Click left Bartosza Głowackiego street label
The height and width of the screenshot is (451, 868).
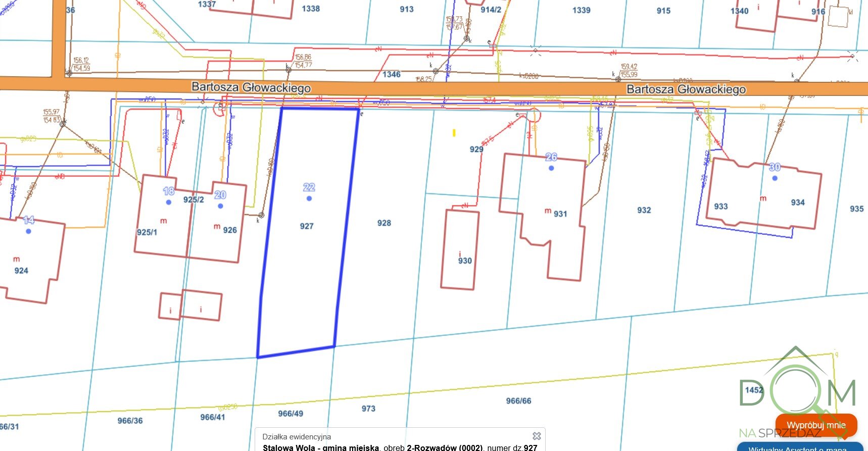[251, 87]
